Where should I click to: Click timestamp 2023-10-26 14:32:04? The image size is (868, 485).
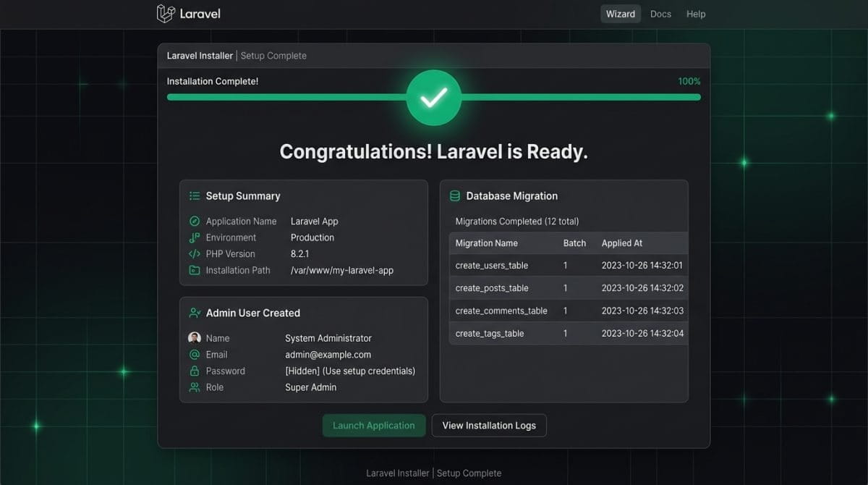pyautogui.click(x=642, y=334)
